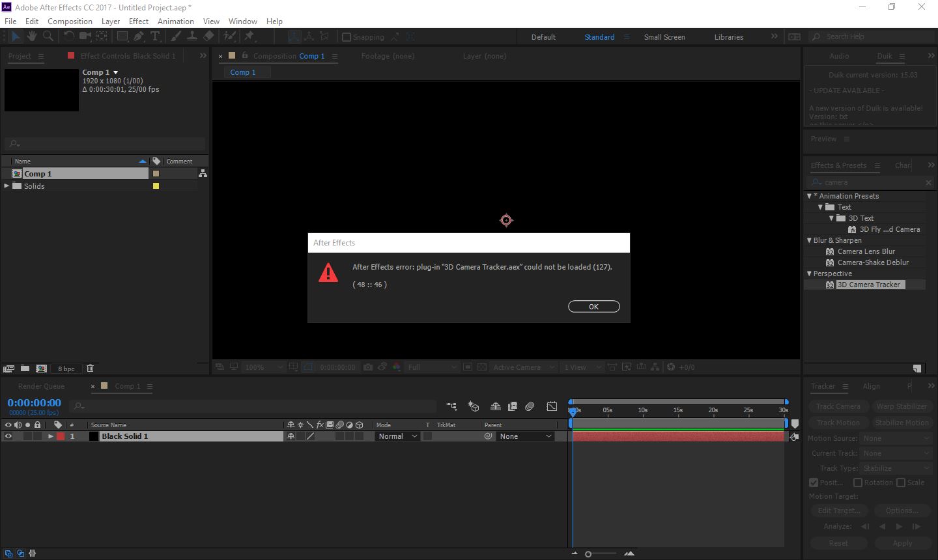Lock the composition viewer panel
This screenshot has height=560, width=938.
(x=245, y=56)
